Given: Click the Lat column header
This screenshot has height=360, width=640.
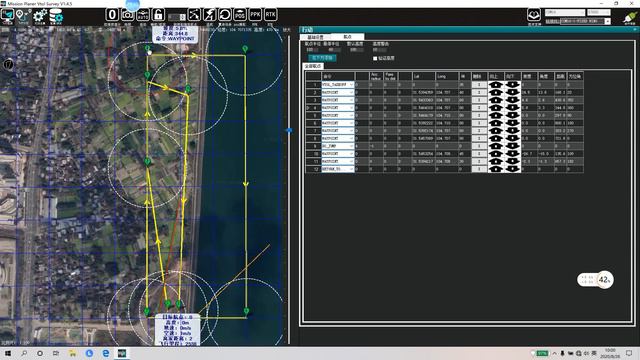Looking at the screenshot, I should pos(422,76).
